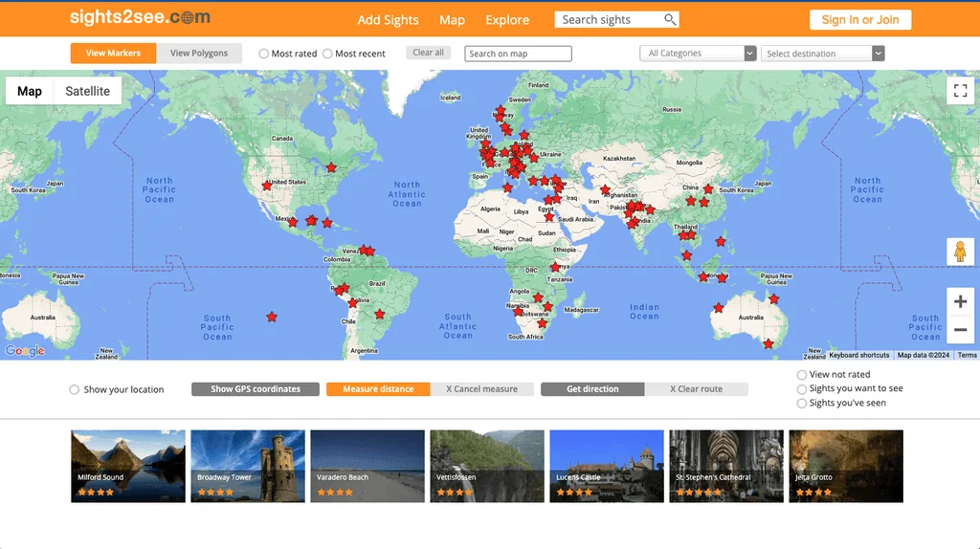Image resolution: width=980 pixels, height=549 pixels.
Task: Open the Map menu item
Action: tap(452, 19)
